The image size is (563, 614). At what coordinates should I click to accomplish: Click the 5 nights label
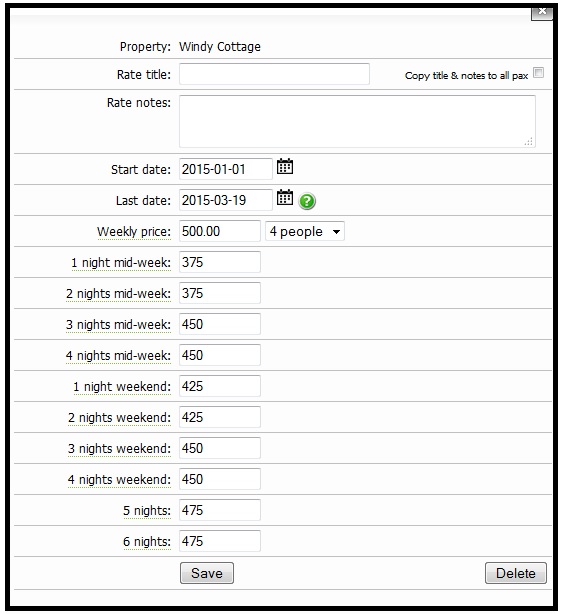click(x=147, y=510)
